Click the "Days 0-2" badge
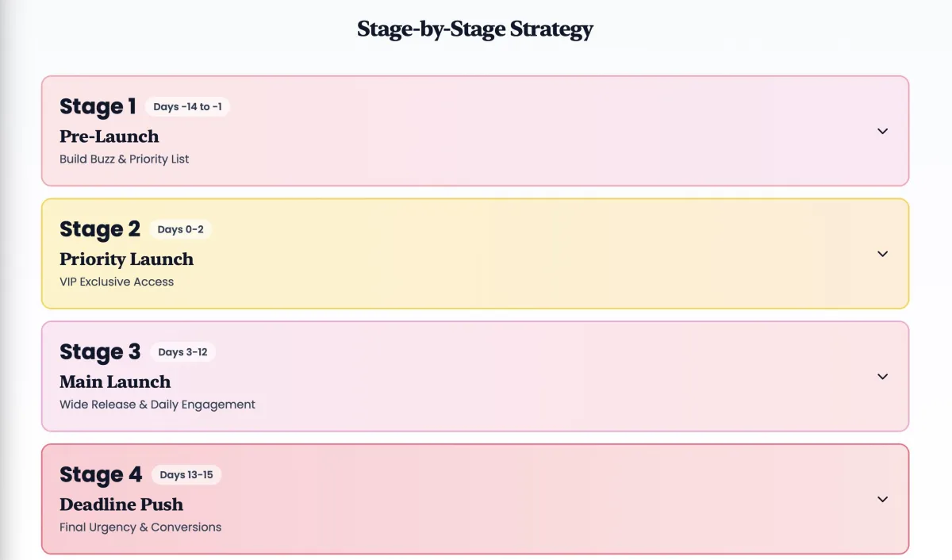The width and height of the screenshot is (952, 560). click(180, 229)
